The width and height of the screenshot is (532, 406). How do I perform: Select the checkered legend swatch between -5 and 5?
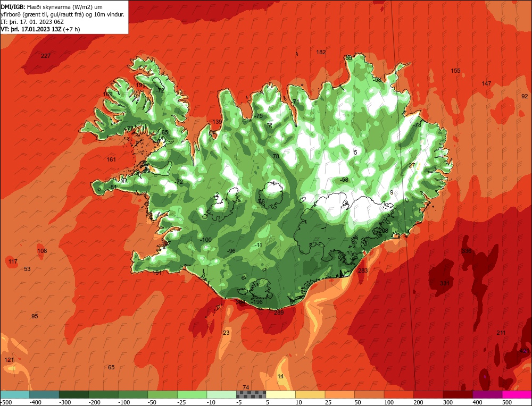coord(251,394)
